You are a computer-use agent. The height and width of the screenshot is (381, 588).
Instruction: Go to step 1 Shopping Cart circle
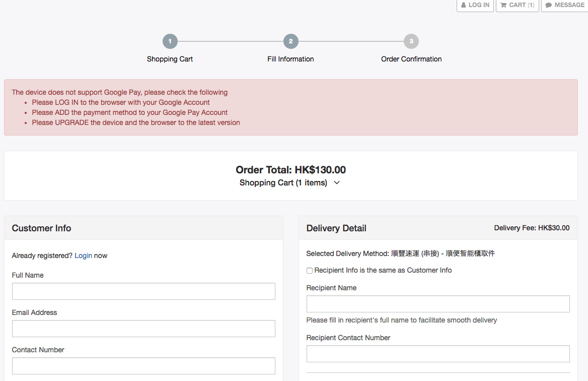(170, 41)
